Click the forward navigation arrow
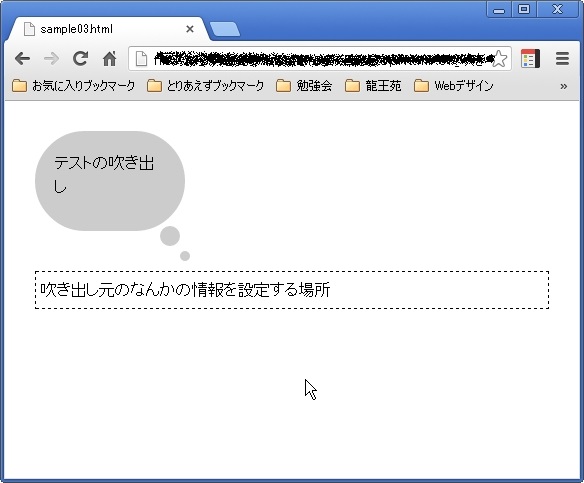 pyautogui.click(x=51, y=59)
